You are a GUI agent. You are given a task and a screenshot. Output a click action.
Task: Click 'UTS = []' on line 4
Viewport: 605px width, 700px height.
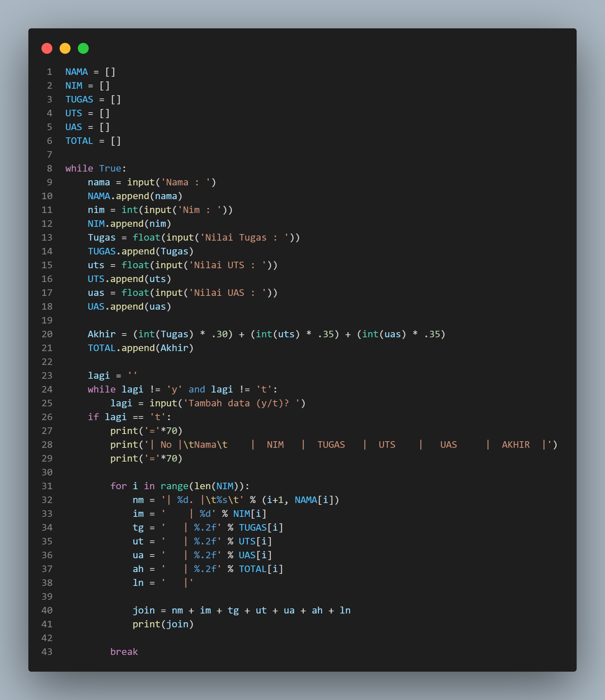(x=87, y=113)
